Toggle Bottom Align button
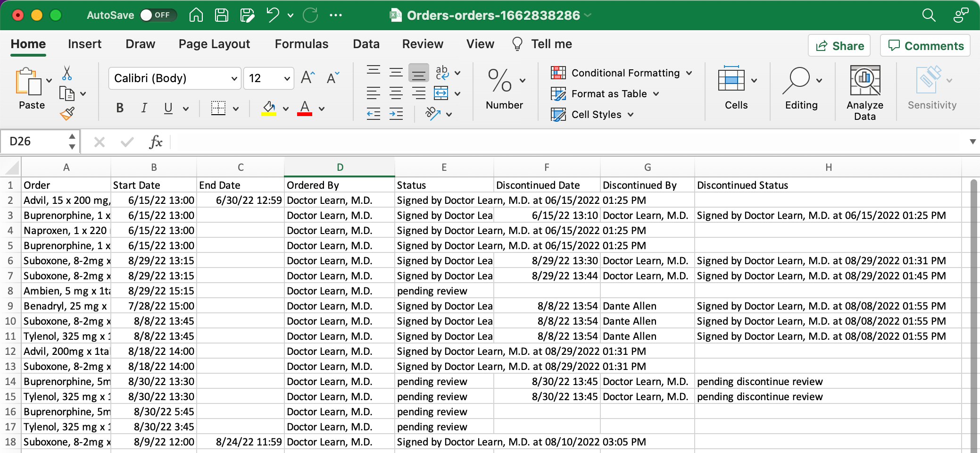Image resolution: width=980 pixels, height=453 pixels. (x=419, y=73)
